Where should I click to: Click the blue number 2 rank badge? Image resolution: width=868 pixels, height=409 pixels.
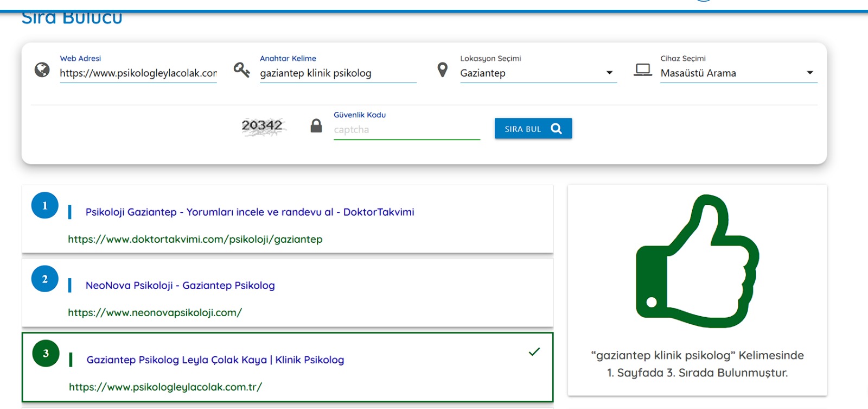click(x=45, y=279)
